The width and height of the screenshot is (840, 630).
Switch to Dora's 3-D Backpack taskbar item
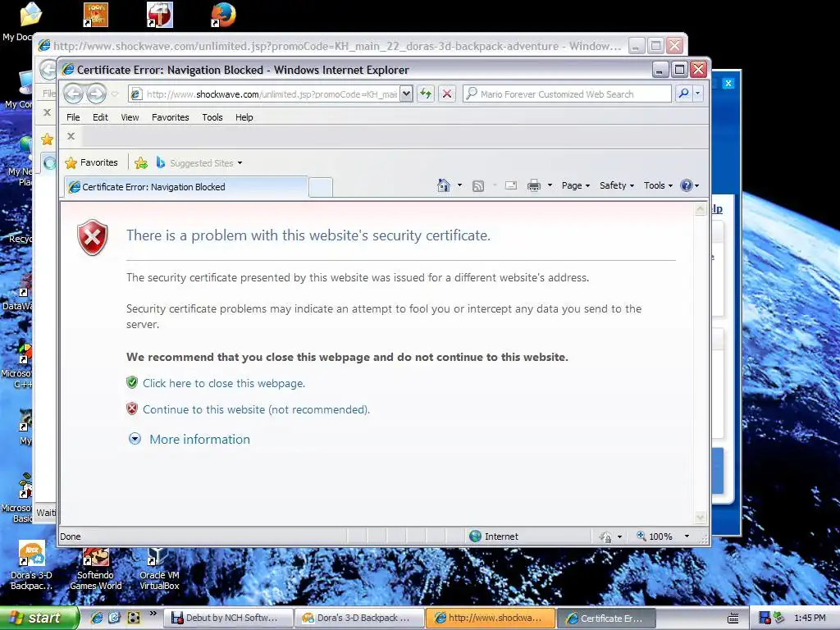point(360,619)
